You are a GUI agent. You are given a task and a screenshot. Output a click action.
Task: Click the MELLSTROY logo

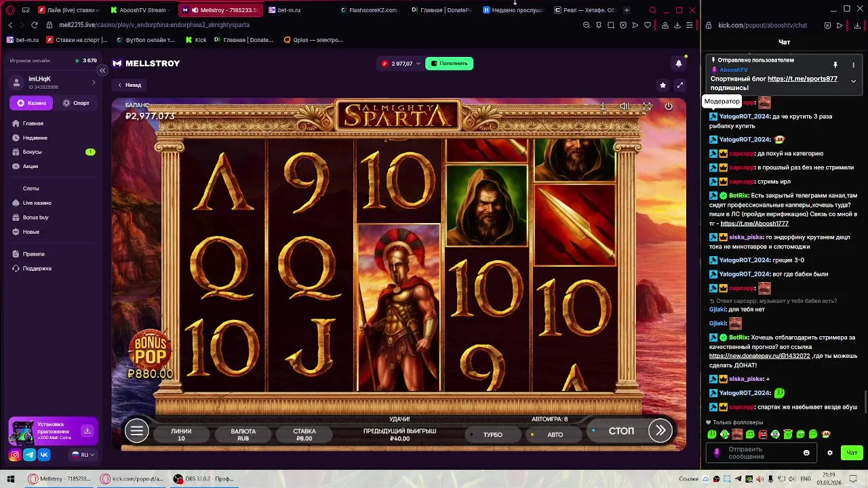tap(146, 63)
